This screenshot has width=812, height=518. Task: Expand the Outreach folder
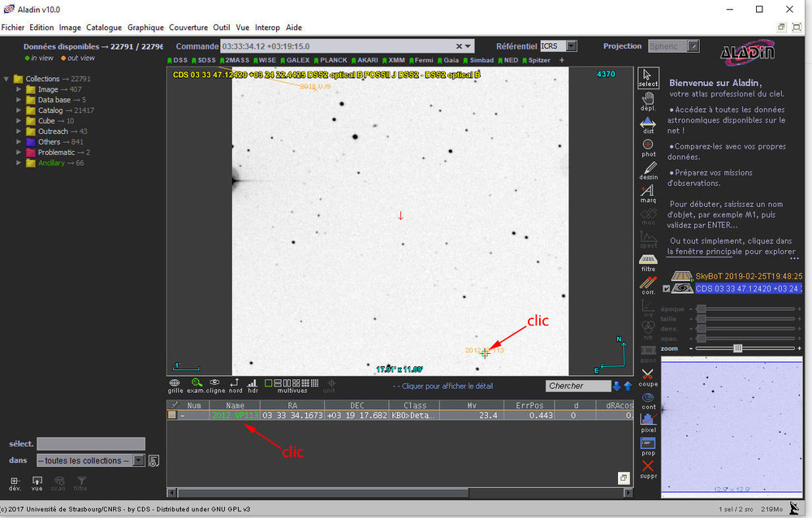point(19,131)
